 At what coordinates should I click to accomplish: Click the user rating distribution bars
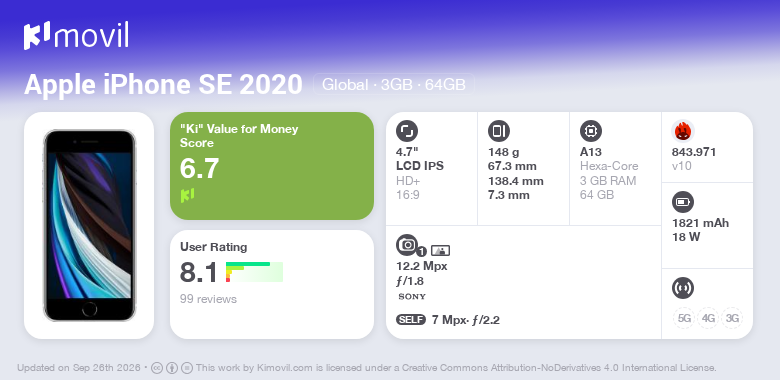tap(254, 272)
